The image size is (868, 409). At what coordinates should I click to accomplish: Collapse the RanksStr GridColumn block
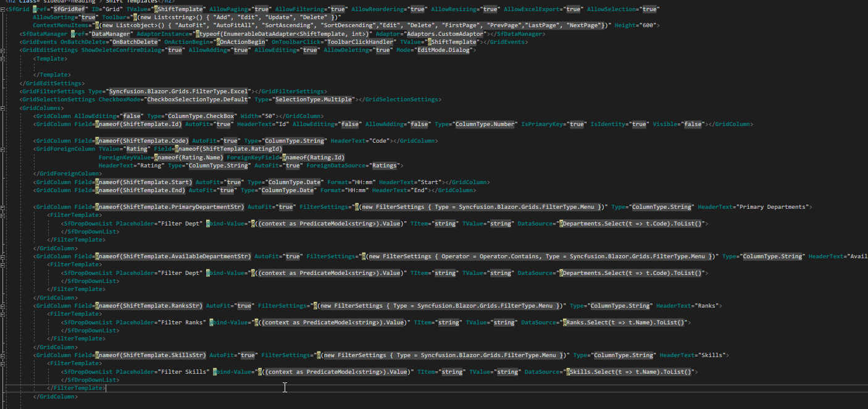point(4,305)
